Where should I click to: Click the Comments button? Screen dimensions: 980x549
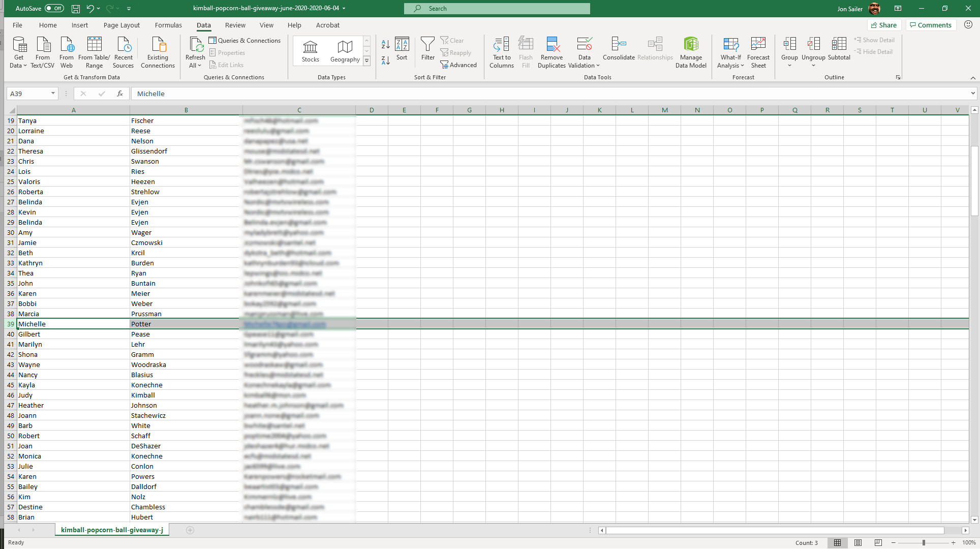930,25
